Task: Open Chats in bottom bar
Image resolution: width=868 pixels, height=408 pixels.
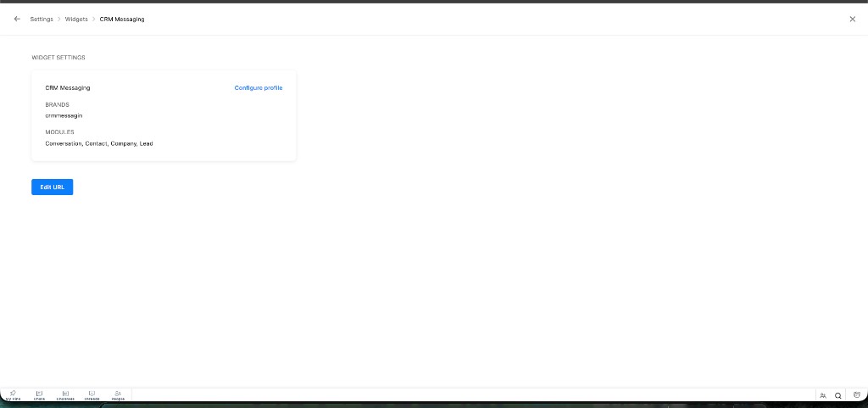Action: pos(39,394)
